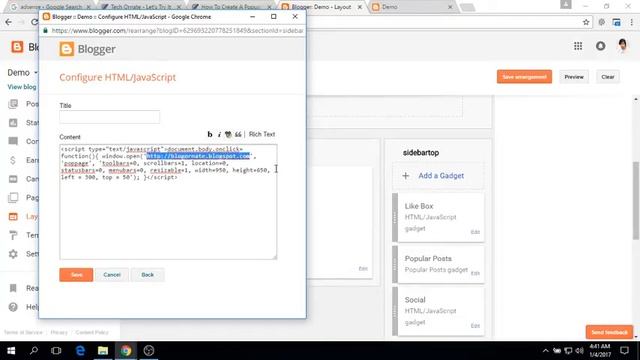Switch to the Demo browser tab
Viewport: 640px width, 360px height.
[412, 7]
